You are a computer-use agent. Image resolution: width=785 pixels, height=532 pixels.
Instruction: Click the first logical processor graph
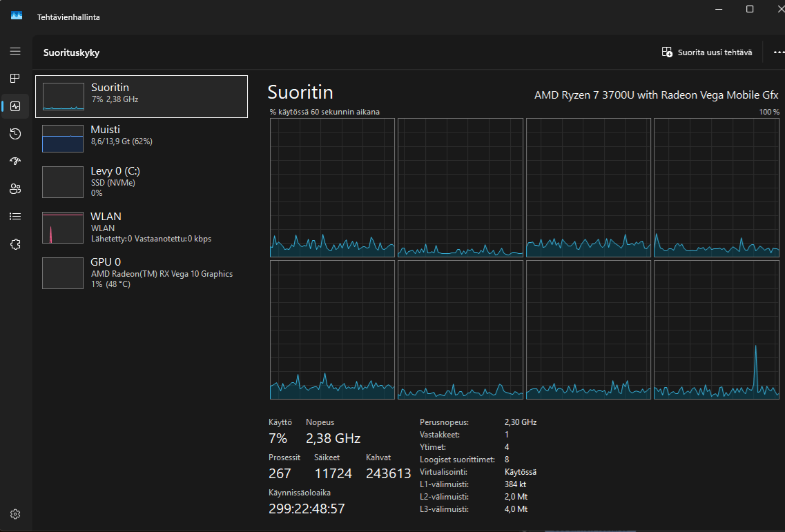coord(332,188)
